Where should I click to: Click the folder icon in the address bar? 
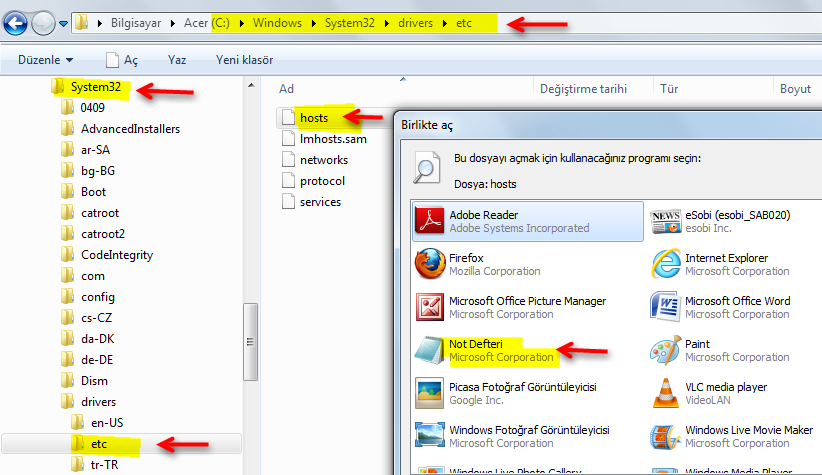coord(81,23)
